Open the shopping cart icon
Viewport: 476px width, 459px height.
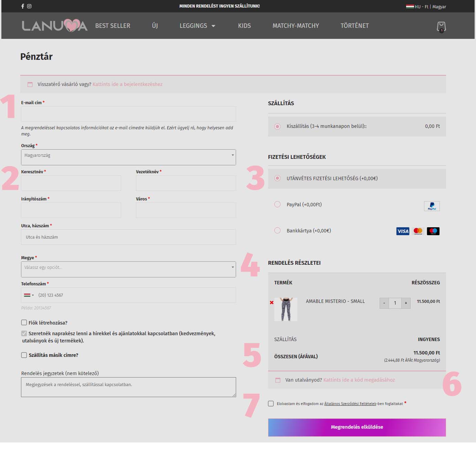coord(441,27)
